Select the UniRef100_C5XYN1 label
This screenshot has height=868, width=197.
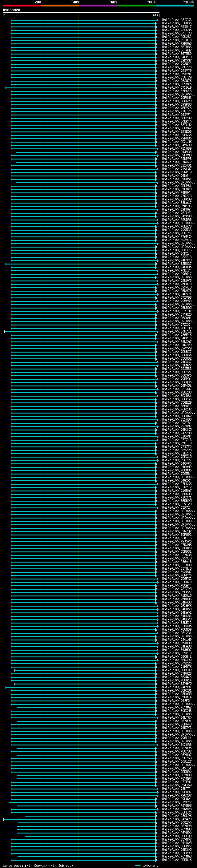[177, 74]
